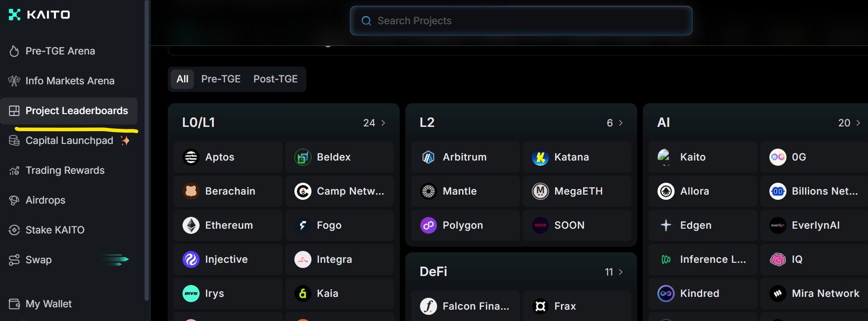Expand the L2 category arrow

point(621,123)
